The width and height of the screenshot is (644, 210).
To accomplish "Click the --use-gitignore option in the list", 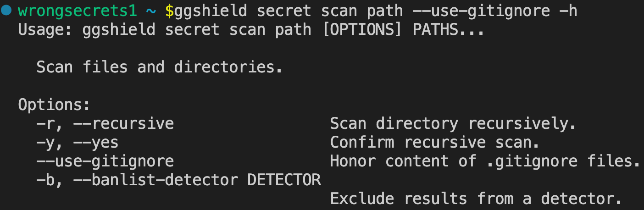I will coord(105,161).
